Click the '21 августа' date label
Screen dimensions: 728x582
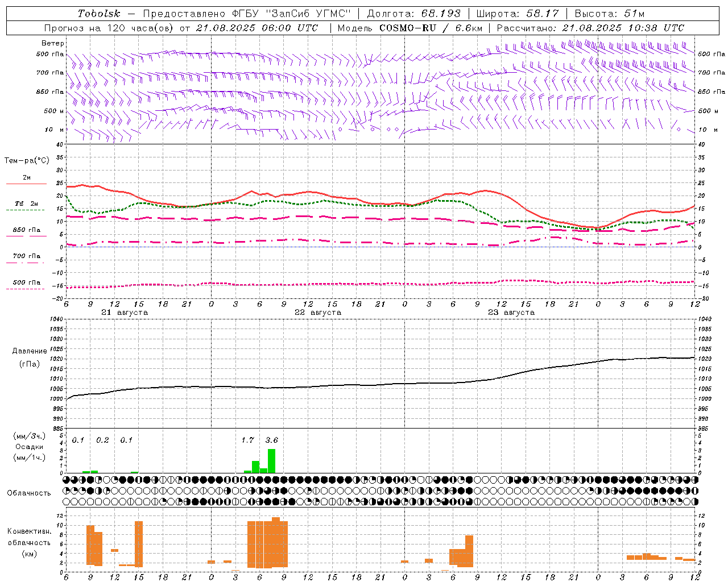tap(125, 313)
